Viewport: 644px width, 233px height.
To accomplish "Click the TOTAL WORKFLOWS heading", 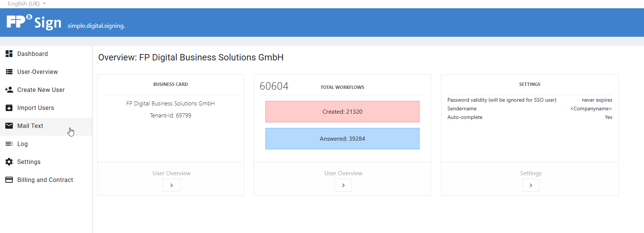I will [x=342, y=87].
